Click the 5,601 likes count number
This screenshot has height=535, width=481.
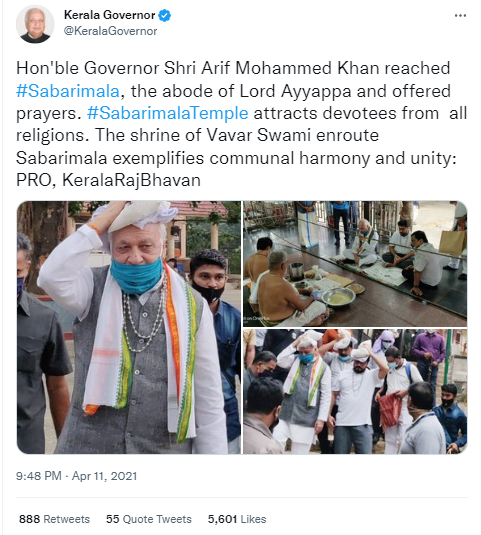222,519
